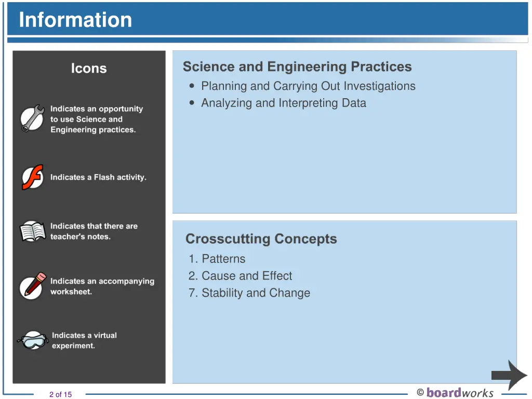Viewport: 532px width, 399px height.
Task: Select the Cause and Effect item
Action: click(240, 276)
